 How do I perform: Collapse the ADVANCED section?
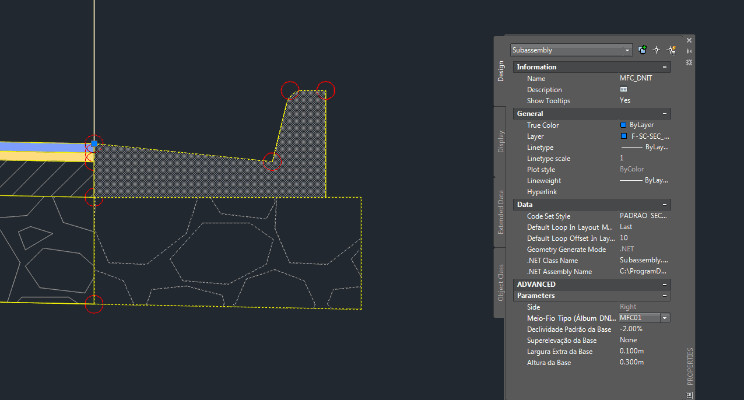[665, 284]
